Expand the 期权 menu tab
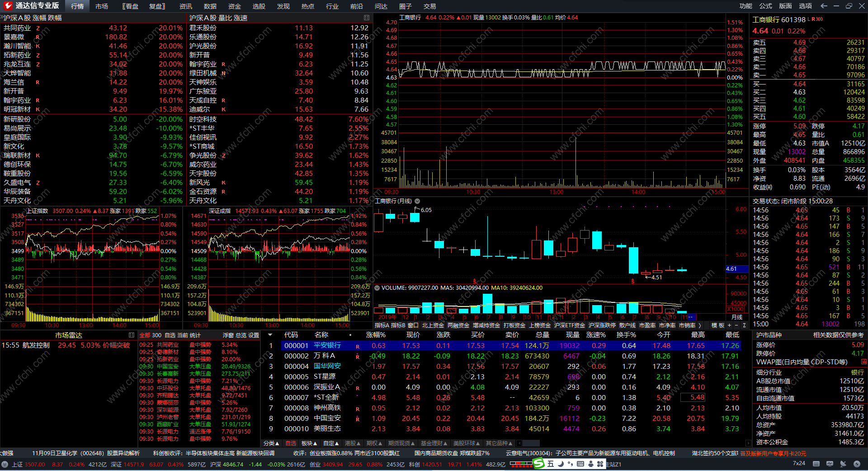 tap(374, 443)
